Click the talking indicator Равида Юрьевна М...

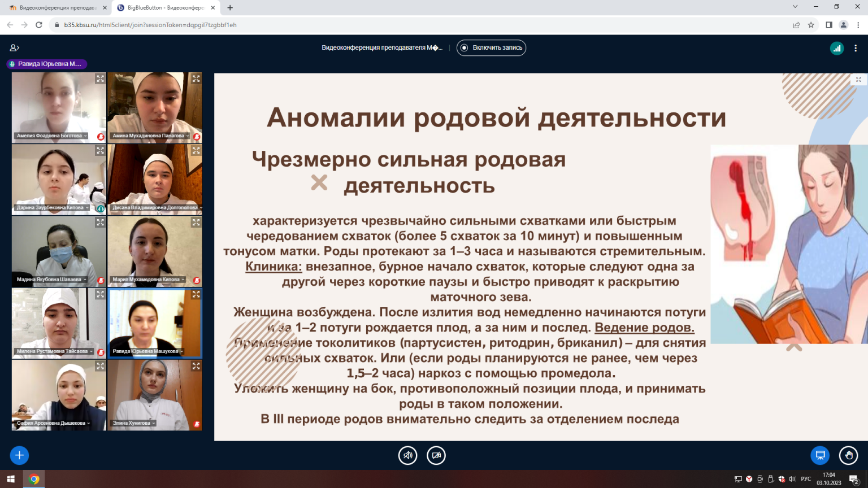pyautogui.click(x=47, y=64)
